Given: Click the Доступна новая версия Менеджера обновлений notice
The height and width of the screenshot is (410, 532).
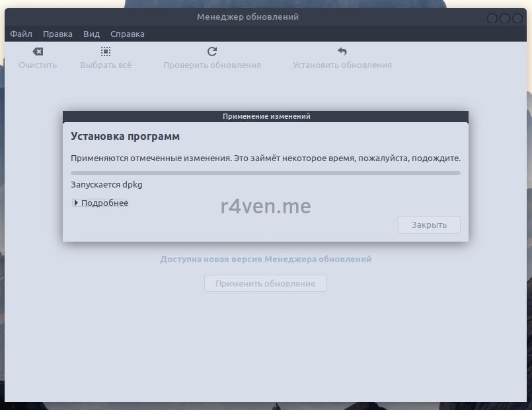Looking at the screenshot, I should [265, 259].
